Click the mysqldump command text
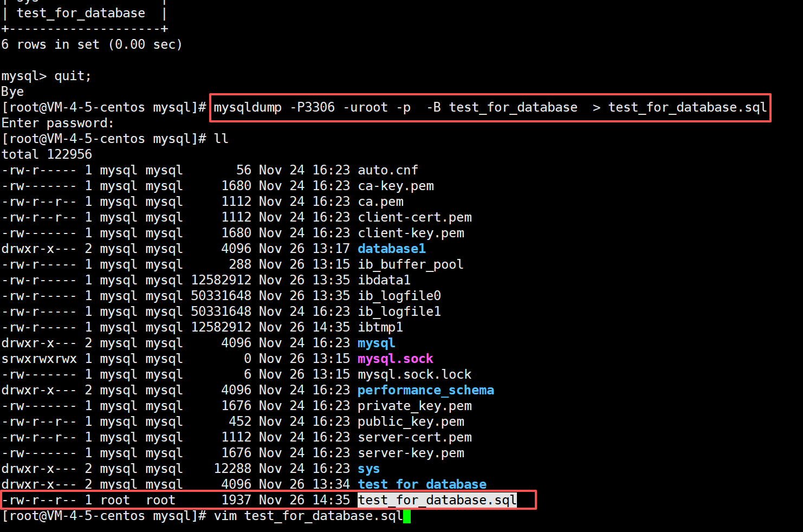803x532 pixels. coord(490,107)
